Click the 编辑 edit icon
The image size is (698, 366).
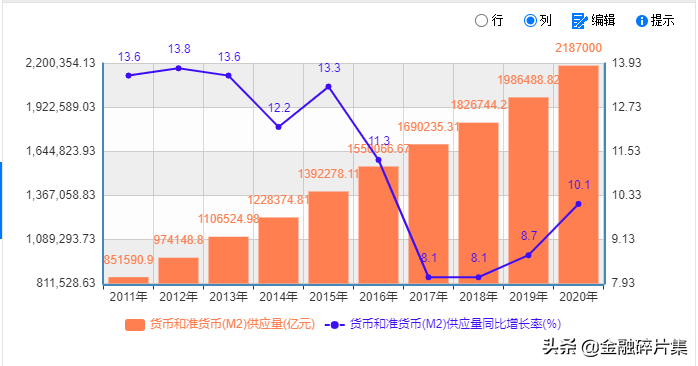[x=580, y=20]
